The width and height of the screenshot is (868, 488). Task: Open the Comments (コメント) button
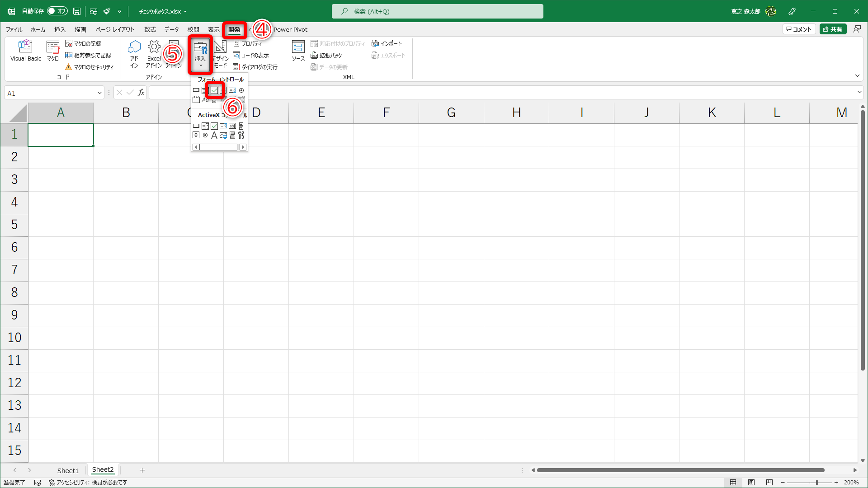point(799,29)
